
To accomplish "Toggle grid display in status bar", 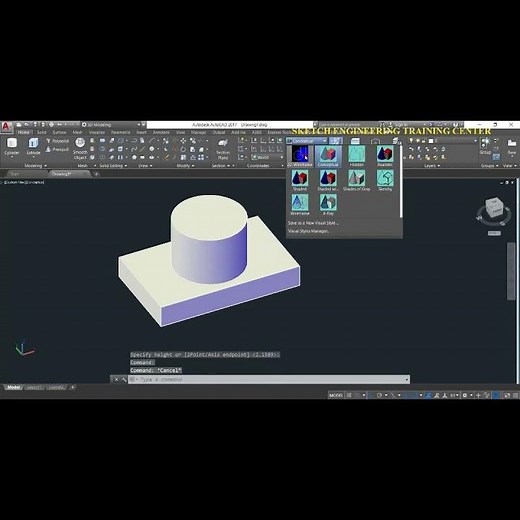I will click(349, 395).
